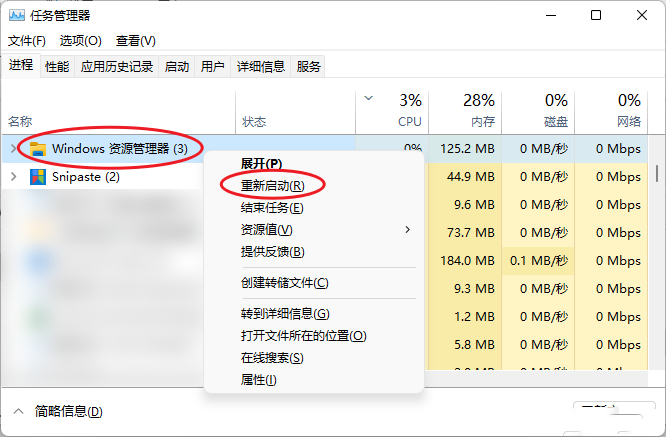Click the Task Manager app icon in title bar

pyautogui.click(x=18, y=15)
